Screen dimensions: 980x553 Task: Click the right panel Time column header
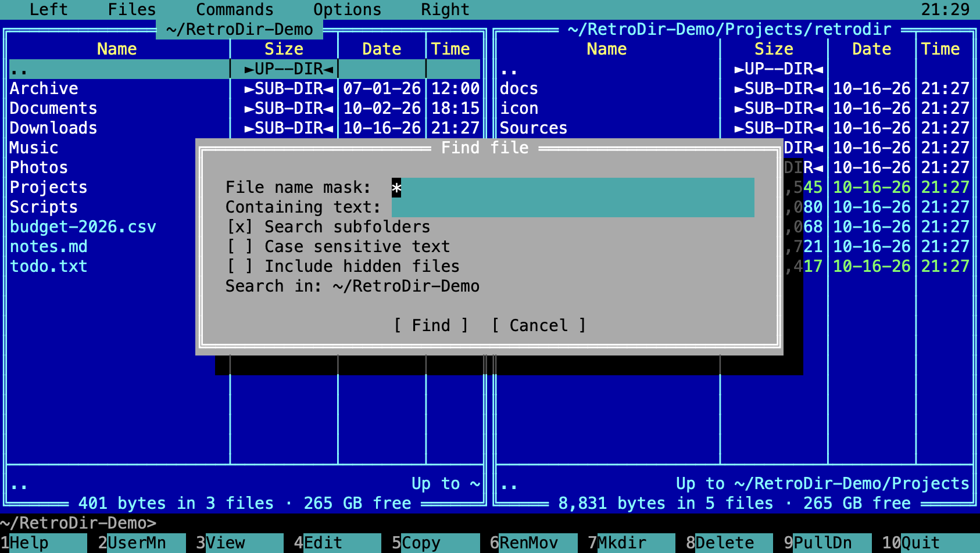(x=940, y=49)
